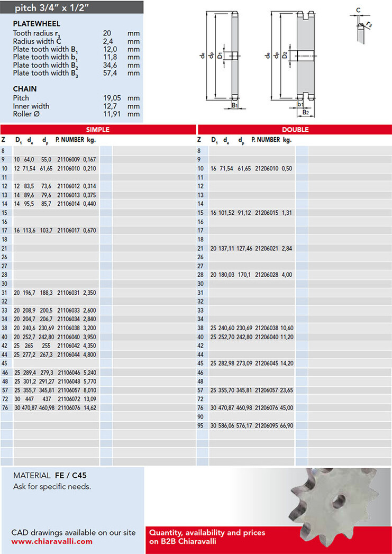Select part number 21106076
The width and height of the screenshot is (392, 554).
[69, 408]
